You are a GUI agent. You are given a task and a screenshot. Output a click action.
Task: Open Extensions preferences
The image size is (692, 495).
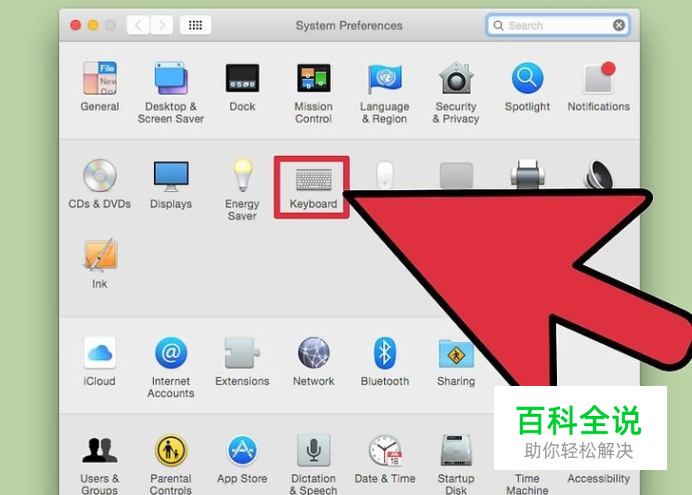coord(242,361)
